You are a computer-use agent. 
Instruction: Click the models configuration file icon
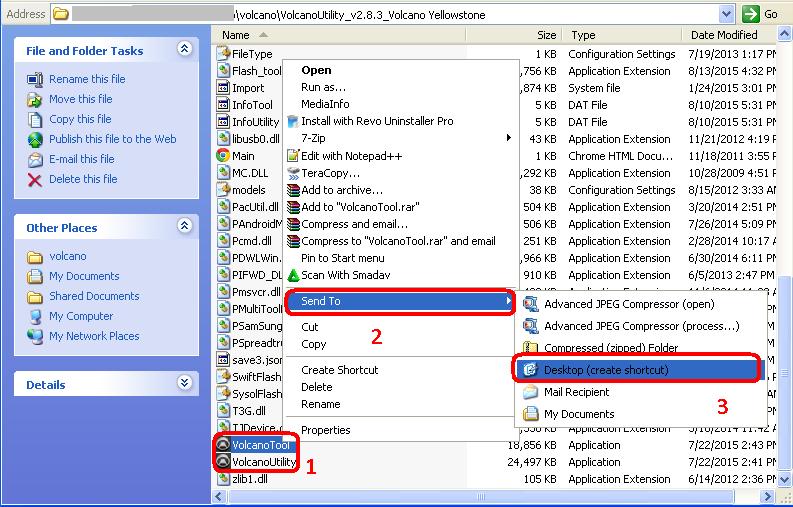(223, 190)
